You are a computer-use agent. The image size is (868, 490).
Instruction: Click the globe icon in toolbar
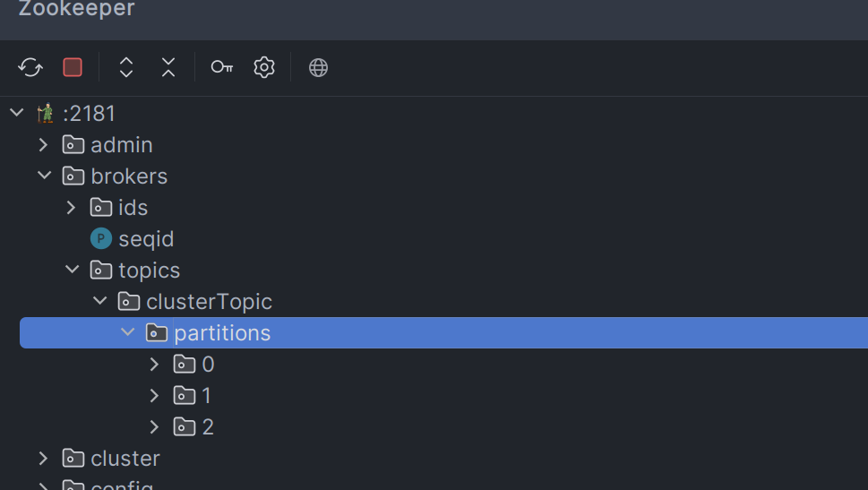coord(318,67)
